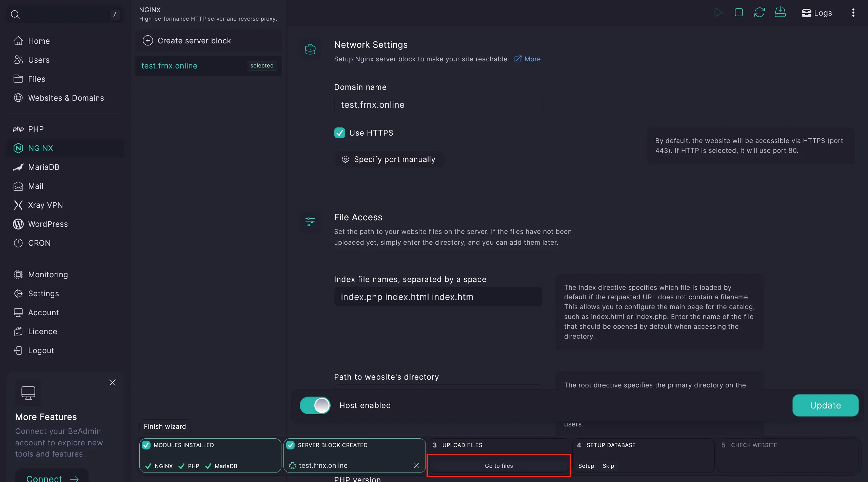The width and height of the screenshot is (868, 482).
Task: Open Home in the sidebar
Action: tap(66, 41)
